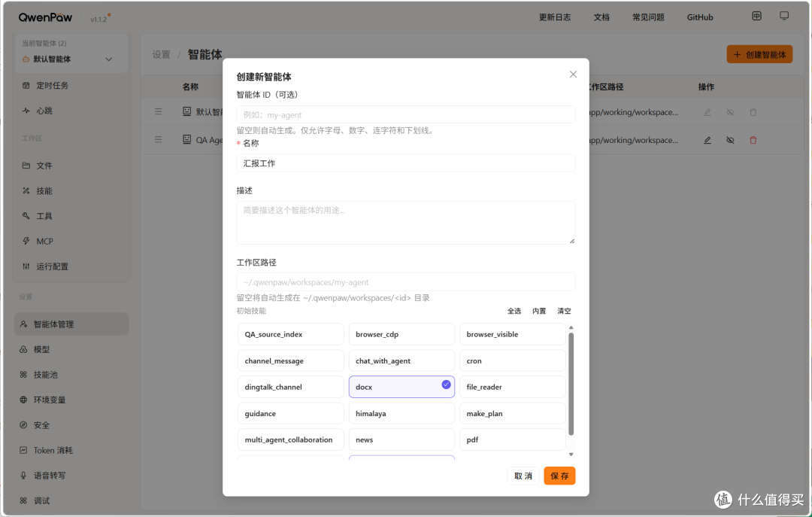Click edit pencil icon for QA Agent row
The height and width of the screenshot is (517, 812).
click(x=707, y=140)
